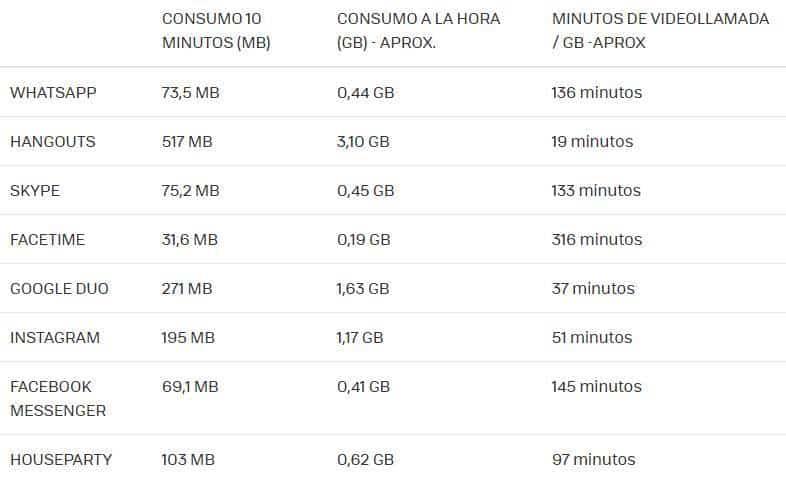Select the 316 minutos cell
This screenshot has height=483, width=786.
596,239
